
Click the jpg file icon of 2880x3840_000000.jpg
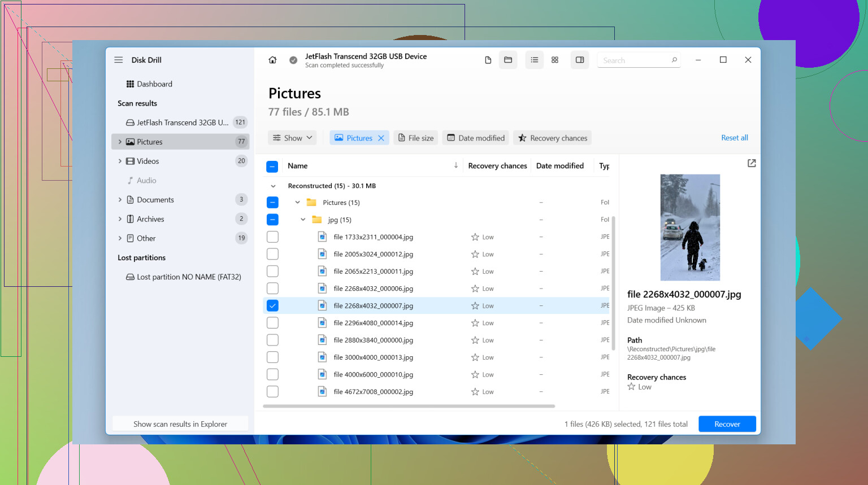[x=322, y=340]
